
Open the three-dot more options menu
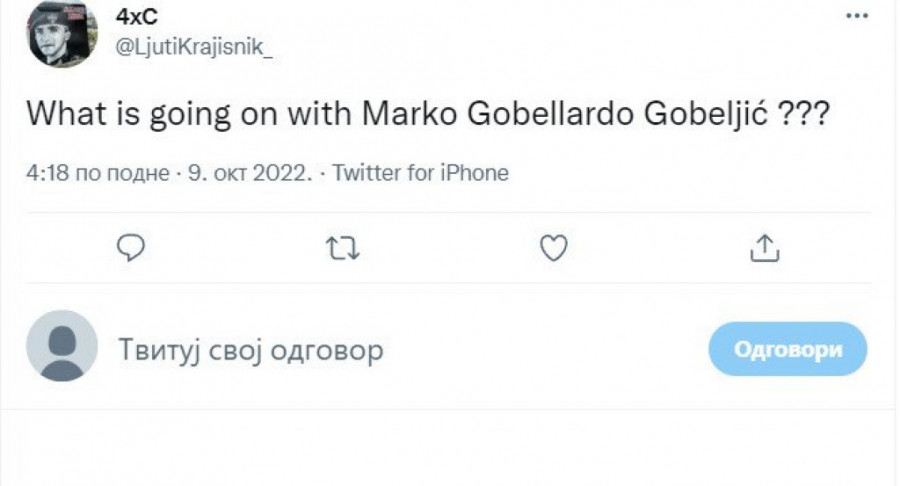pyautogui.click(x=857, y=16)
